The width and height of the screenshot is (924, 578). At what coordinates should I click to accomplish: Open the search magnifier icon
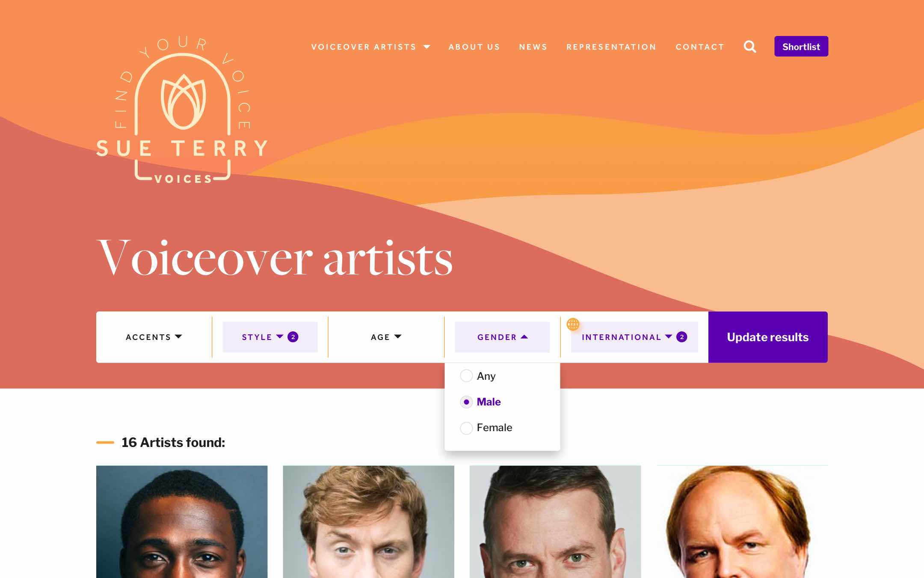(749, 47)
